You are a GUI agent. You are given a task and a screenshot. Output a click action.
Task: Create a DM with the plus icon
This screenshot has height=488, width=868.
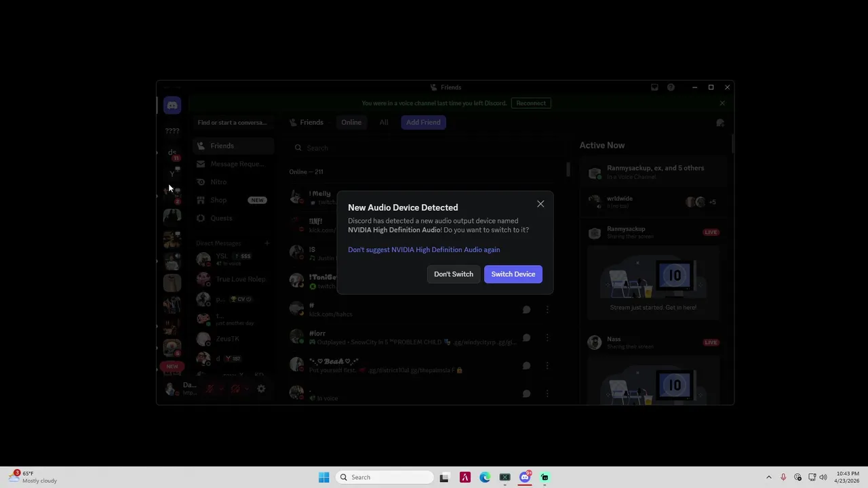click(x=267, y=243)
